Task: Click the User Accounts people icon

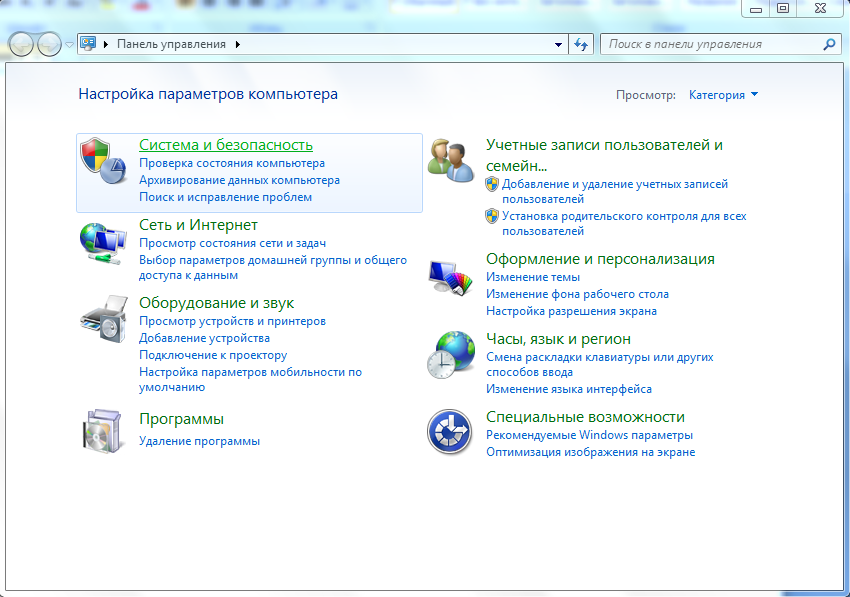Action: (450, 161)
